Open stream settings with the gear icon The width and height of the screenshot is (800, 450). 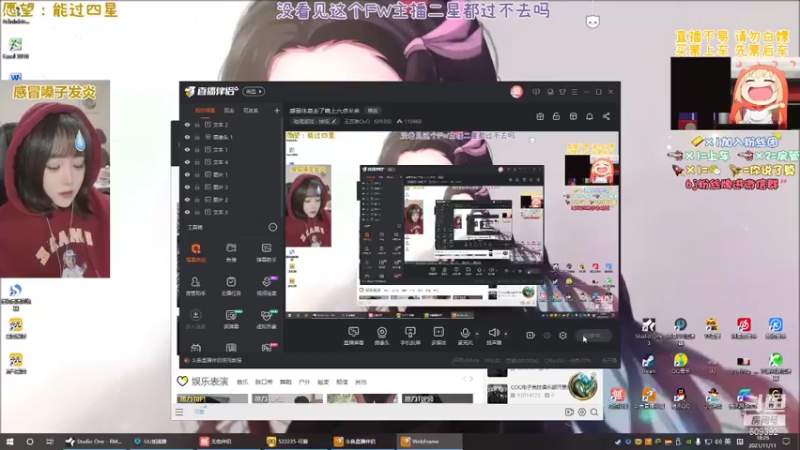(x=563, y=335)
